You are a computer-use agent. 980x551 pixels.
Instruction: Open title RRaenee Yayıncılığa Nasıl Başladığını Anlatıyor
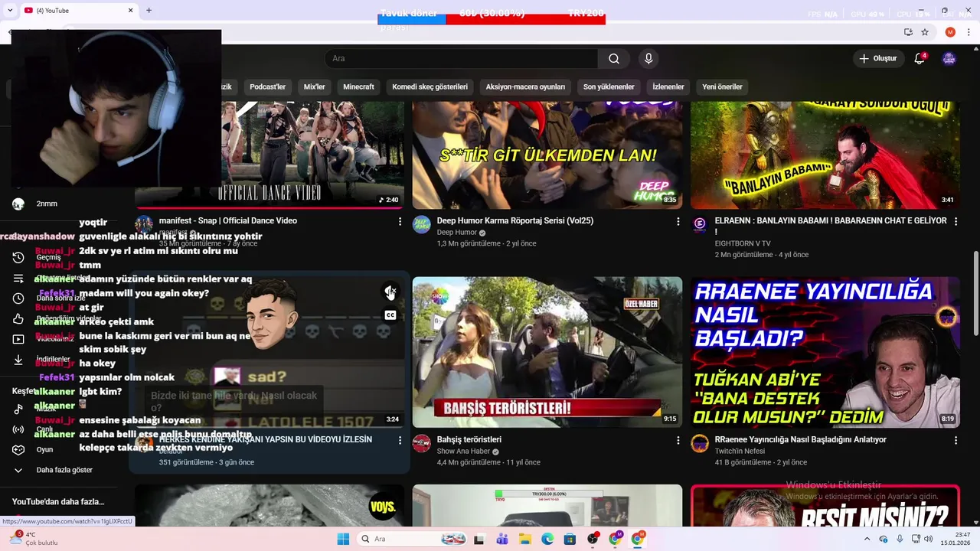click(801, 439)
